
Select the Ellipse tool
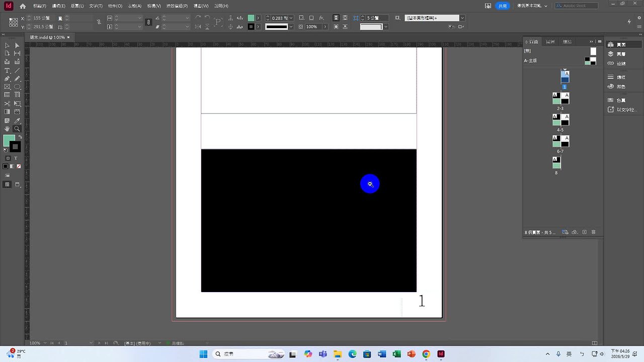(x=17, y=86)
